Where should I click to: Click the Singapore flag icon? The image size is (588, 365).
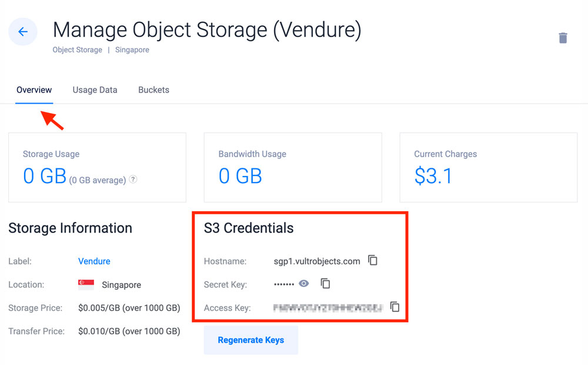(x=86, y=284)
